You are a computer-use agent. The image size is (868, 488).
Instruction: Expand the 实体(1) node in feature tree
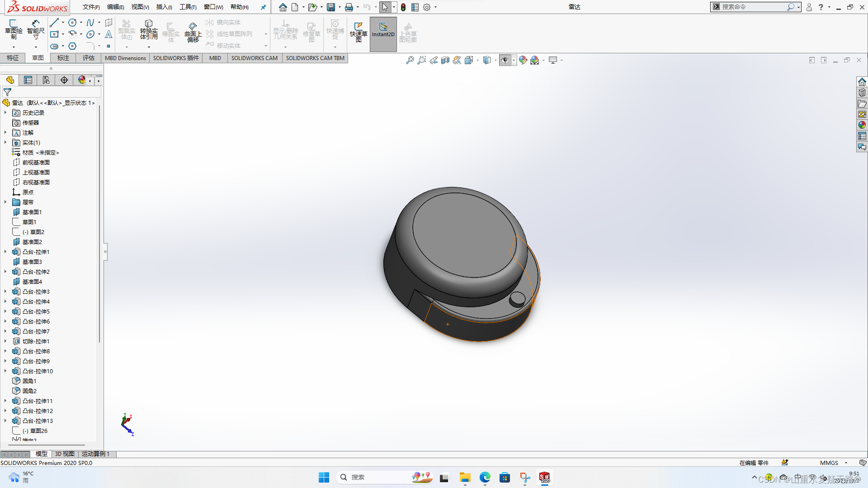click(x=5, y=142)
